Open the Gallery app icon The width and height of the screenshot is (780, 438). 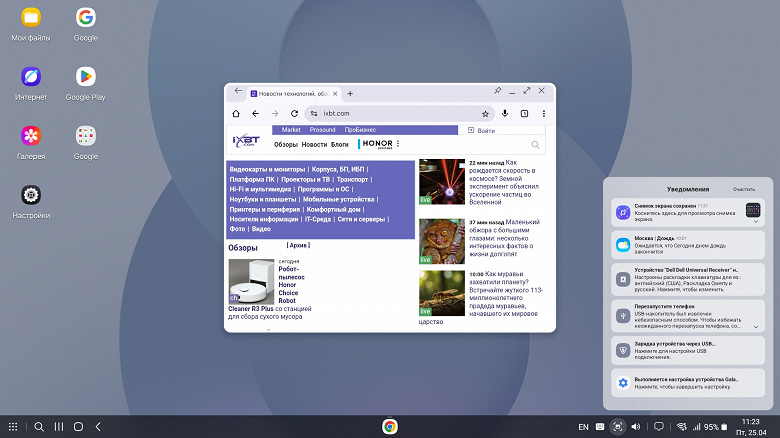tap(31, 136)
